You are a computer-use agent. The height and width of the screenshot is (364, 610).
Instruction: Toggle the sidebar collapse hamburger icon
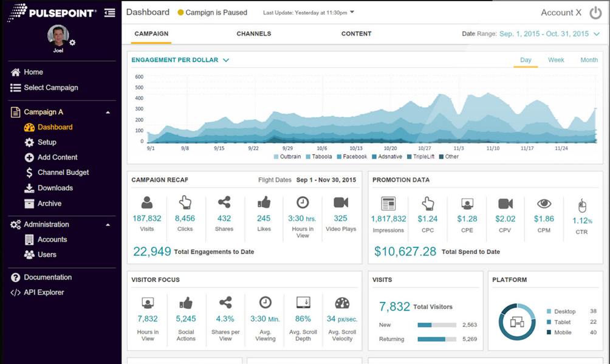[109, 12]
